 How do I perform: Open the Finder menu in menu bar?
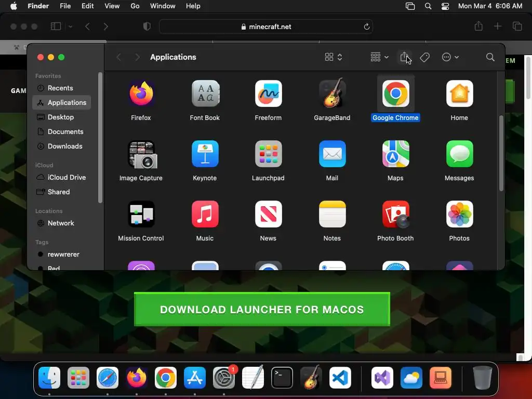[38, 6]
